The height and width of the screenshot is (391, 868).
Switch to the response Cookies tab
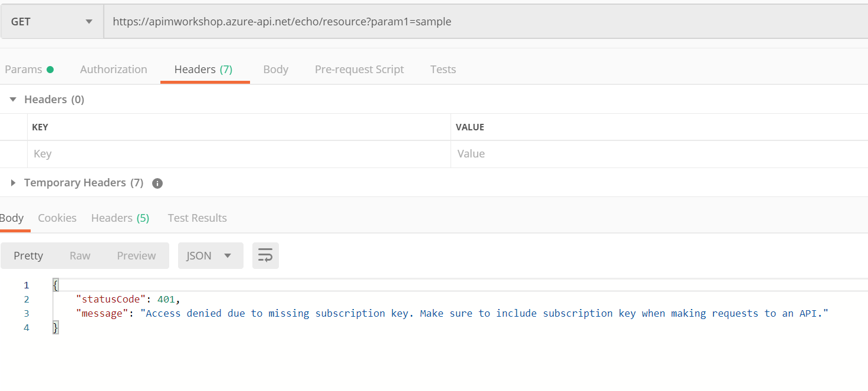57,218
